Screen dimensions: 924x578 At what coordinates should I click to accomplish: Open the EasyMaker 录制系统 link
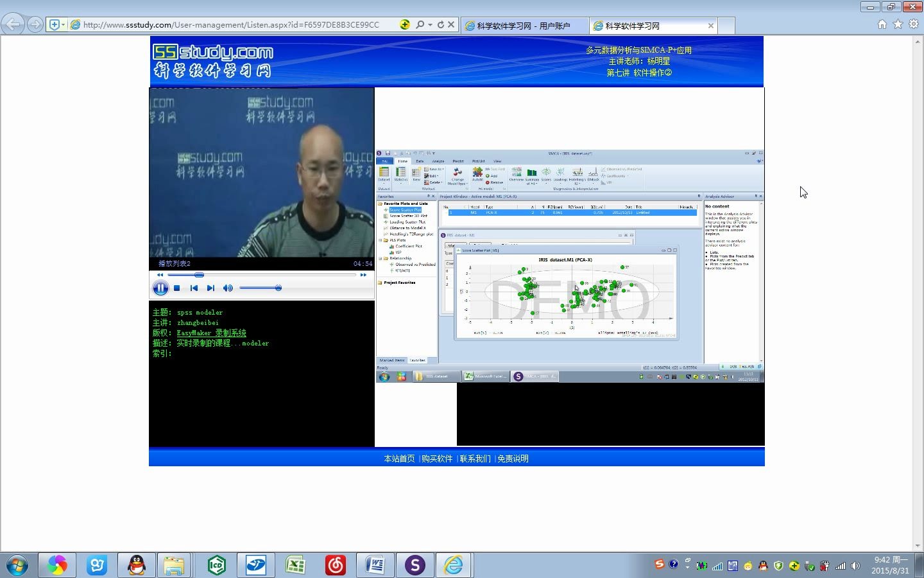tap(211, 333)
